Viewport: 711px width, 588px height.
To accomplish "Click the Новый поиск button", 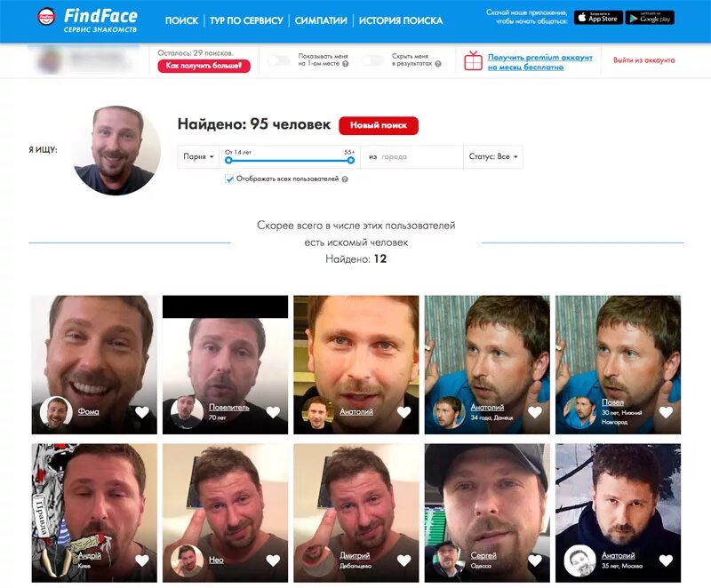I will 379,125.
